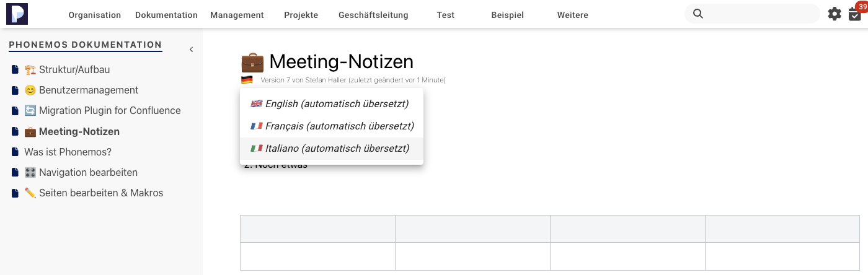Click page icon beside Was ist Phonemos?

[x=15, y=152]
